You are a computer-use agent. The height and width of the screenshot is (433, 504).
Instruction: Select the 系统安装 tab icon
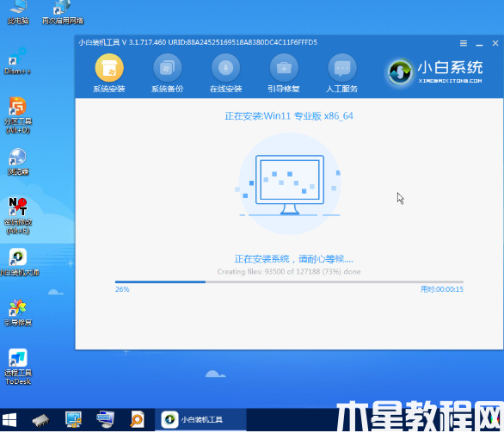click(109, 68)
